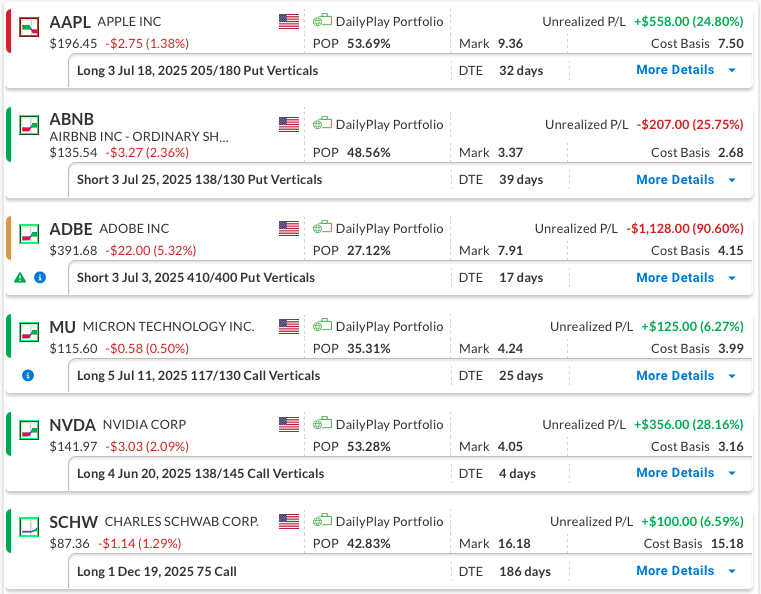The height and width of the screenshot is (594, 761).
Task: Click the +$356.00 (28.16%) unrealized P/L
Action: [689, 425]
